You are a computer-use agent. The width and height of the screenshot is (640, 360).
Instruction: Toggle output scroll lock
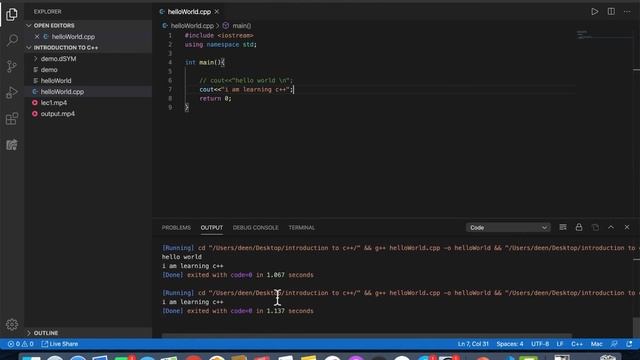(x=579, y=227)
